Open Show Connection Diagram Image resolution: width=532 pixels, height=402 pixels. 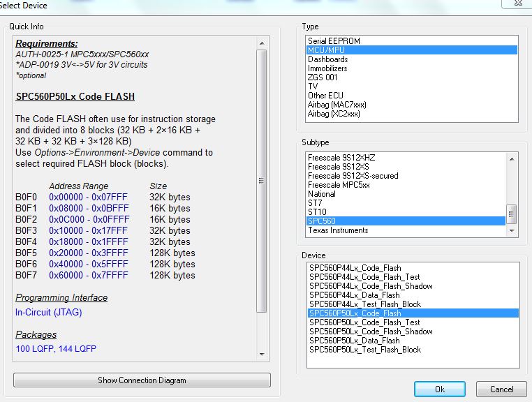point(142,380)
